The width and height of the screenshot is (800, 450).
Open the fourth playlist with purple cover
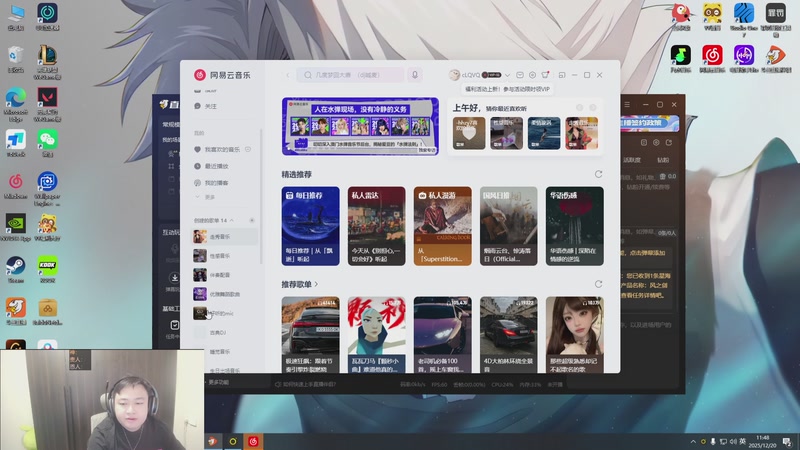[x=224, y=294]
